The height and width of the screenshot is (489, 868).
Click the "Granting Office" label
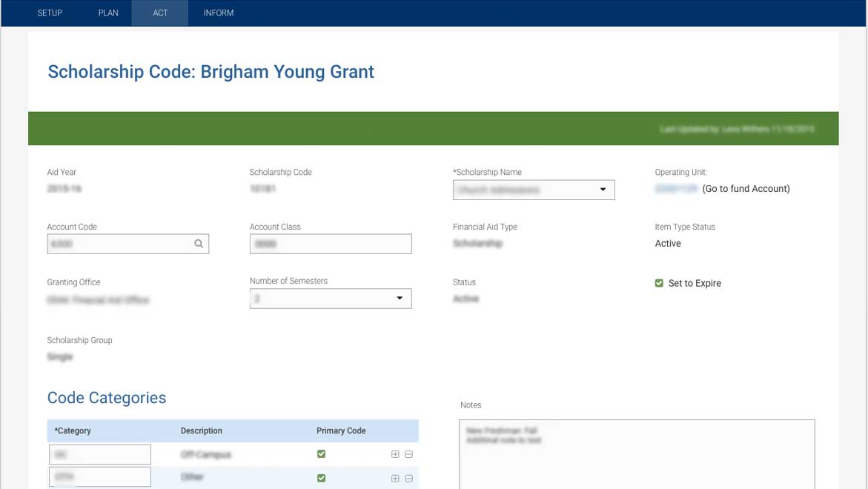pos(73,282)
